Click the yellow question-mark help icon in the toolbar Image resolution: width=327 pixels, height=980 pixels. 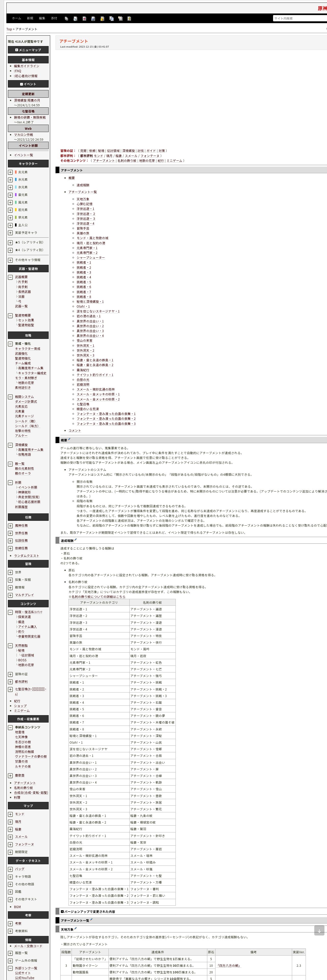(129, 19)
